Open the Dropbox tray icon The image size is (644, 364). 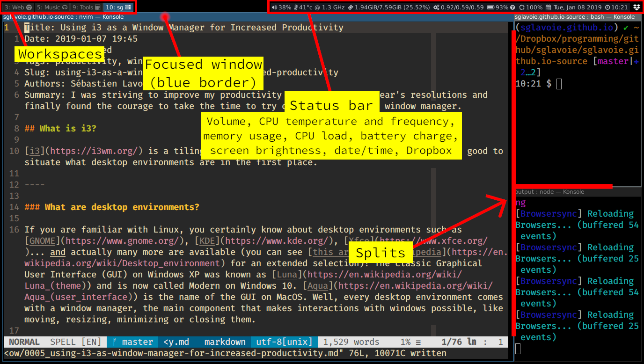tap(637, 7)
